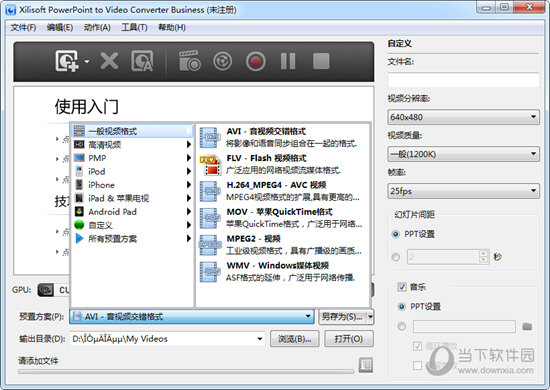550x390 pixels.
Task: Click the 浏览(B)... button
Action: [295, 339]
